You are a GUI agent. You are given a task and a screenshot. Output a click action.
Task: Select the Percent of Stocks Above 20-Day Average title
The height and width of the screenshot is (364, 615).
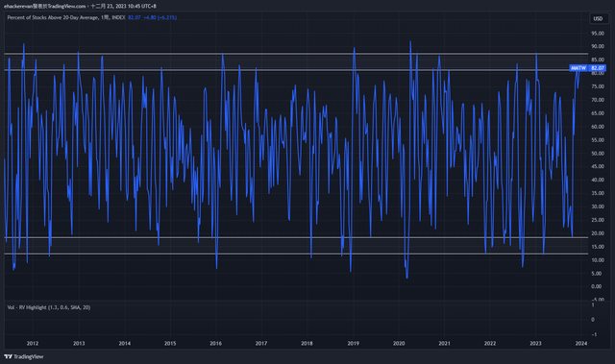(x=54, y=17)
